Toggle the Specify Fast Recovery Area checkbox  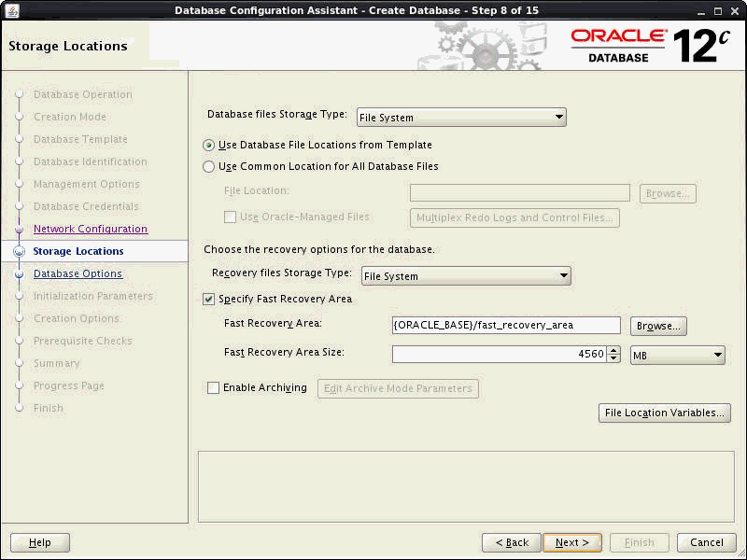point(208,299)
